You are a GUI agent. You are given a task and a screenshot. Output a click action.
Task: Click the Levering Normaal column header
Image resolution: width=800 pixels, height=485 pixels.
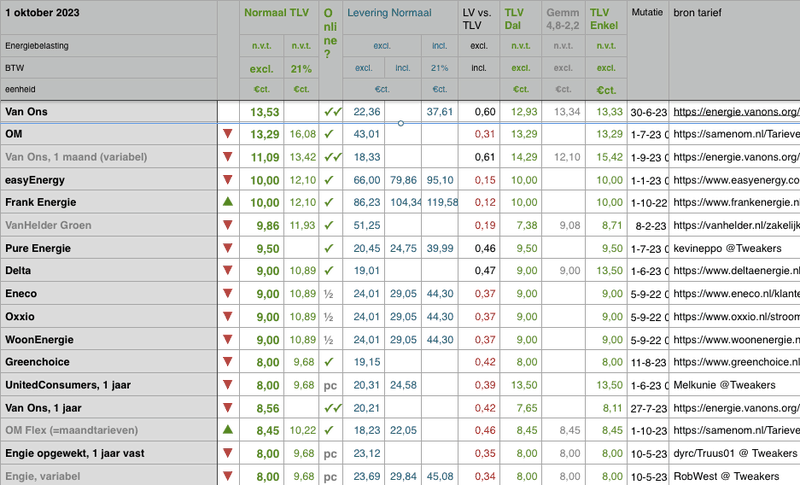click(389, 13)
